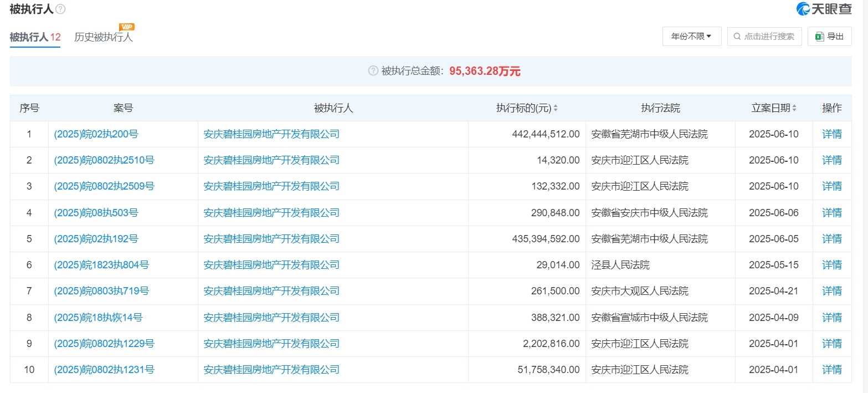Viewport: 868px width, 393px height.
Task: Click 详情 for case 皖0802执1229号
Action: 832,344
